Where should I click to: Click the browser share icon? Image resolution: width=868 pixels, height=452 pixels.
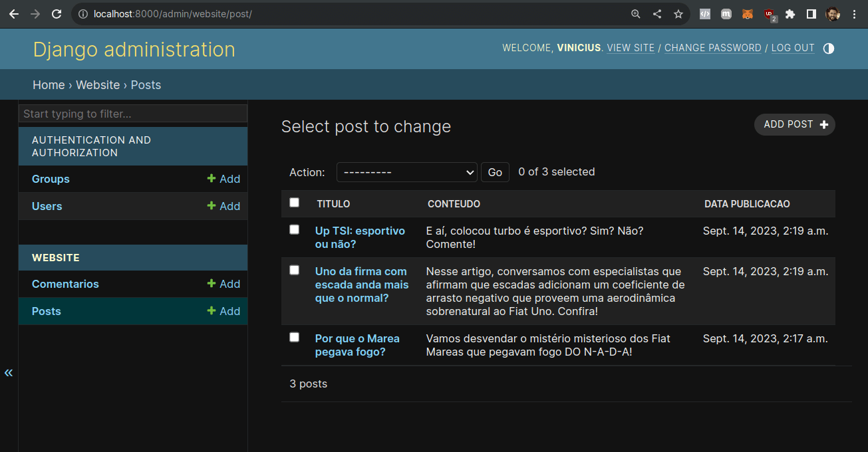(656, 14)
